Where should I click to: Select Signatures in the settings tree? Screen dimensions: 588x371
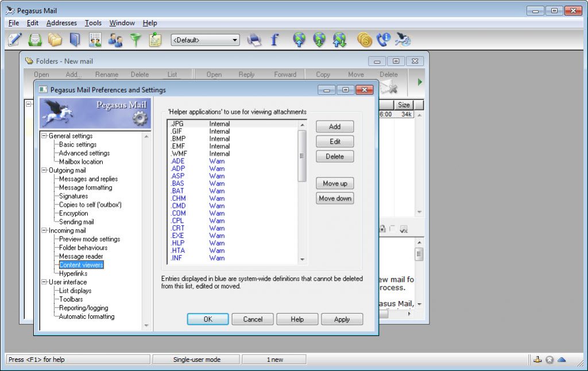(73, 196)
